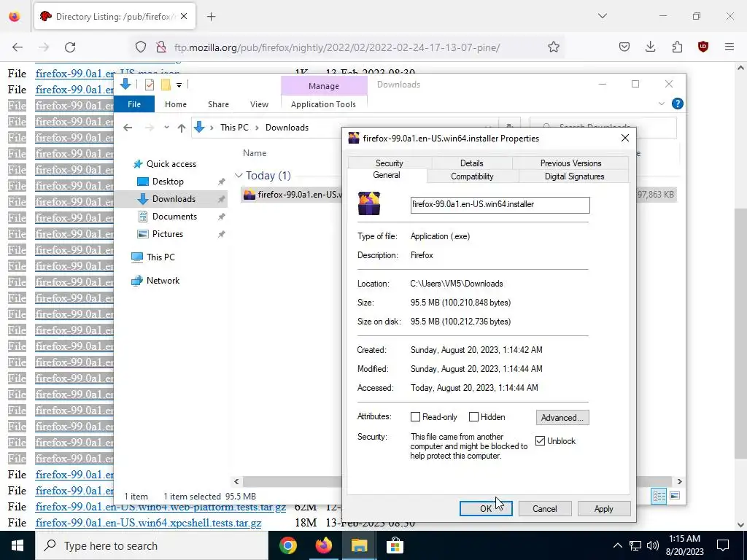Select This PC in navigation pane
Screen dimensions: 747x560
(x=160, y=257)
